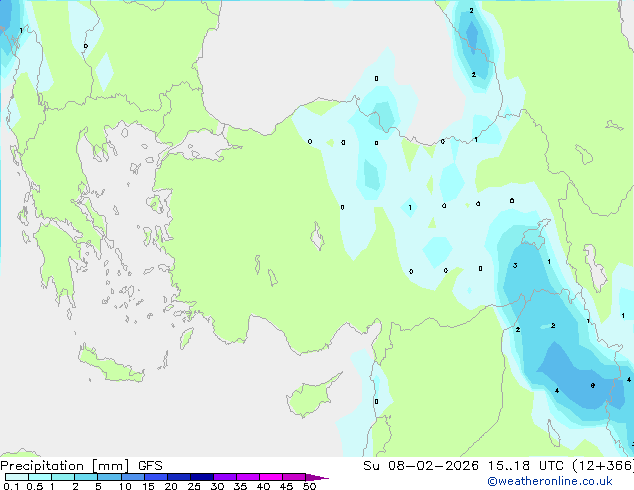Click the '45' legend scale label
This screenshot has width=634, height=490.
(286, 486)
